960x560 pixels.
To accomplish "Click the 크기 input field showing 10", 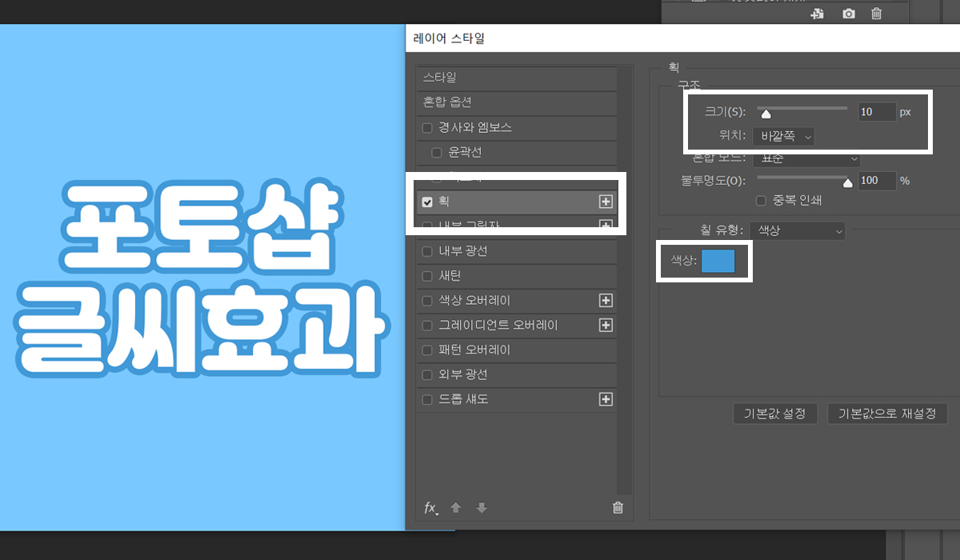I will pos(877,112).
